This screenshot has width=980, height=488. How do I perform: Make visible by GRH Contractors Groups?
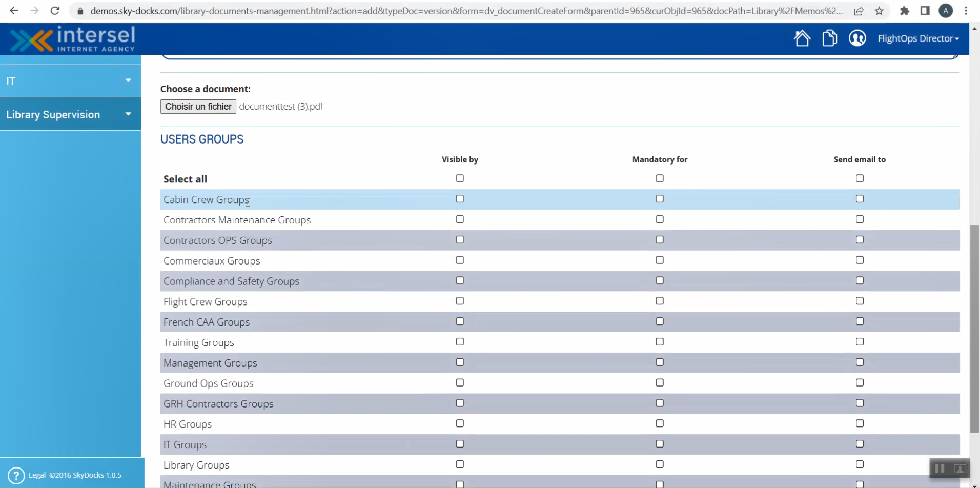tap(460, 403)
